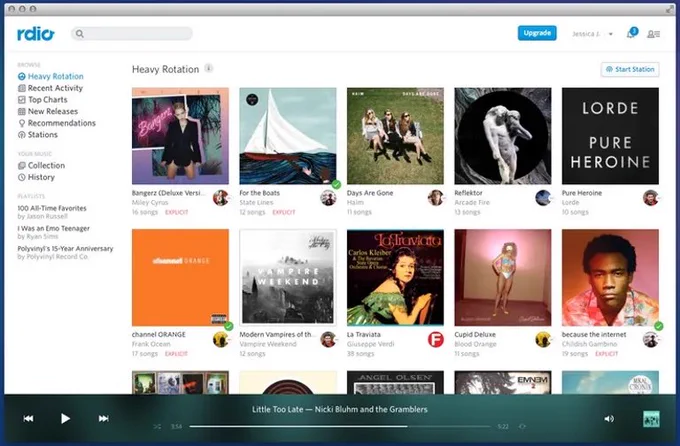
Task: Click the Heavy Rotation info icon
Action: [x=209, y=69]
